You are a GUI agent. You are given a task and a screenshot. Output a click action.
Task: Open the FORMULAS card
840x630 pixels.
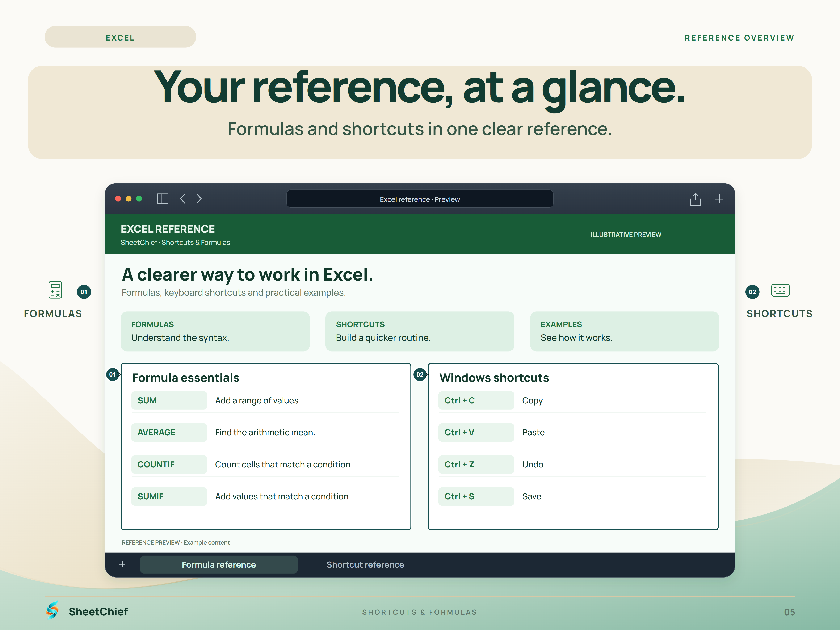tap(215, 332)
